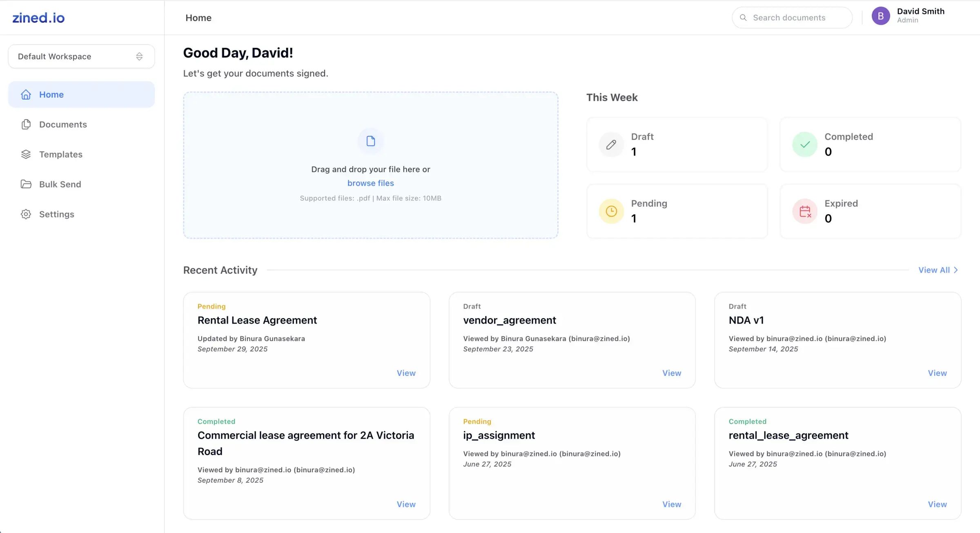The width and height of the screenshot is (980, 533).
Task: Click the Search documents input field
Action: pyautogui.click(x=792, y=18)
